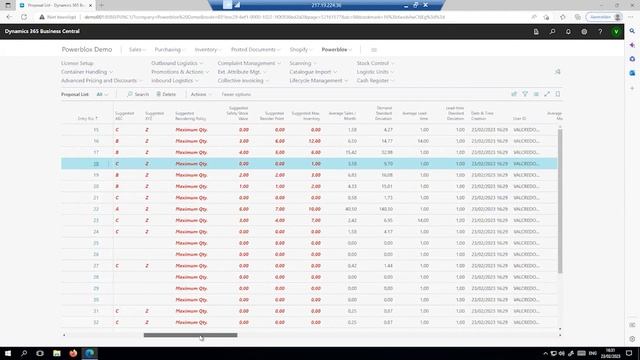Open the document icon in Business Central header
This screenshot has width=640, height=360.
[536, 31]
